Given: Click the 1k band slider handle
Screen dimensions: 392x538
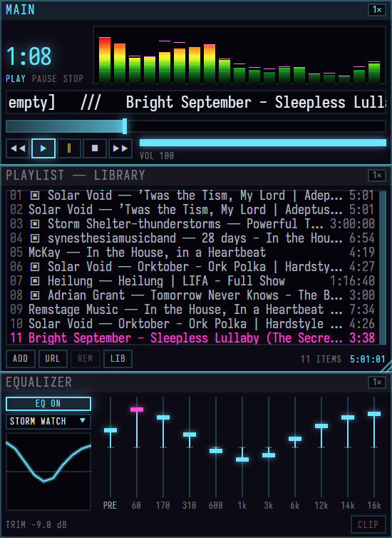Looking at the screenshot, I should point(242,460).
